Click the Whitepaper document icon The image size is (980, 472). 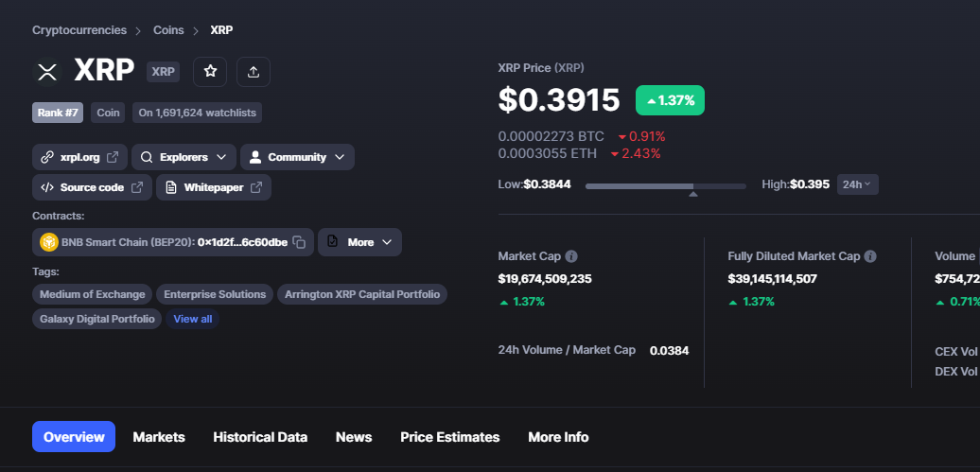(170, 187)
